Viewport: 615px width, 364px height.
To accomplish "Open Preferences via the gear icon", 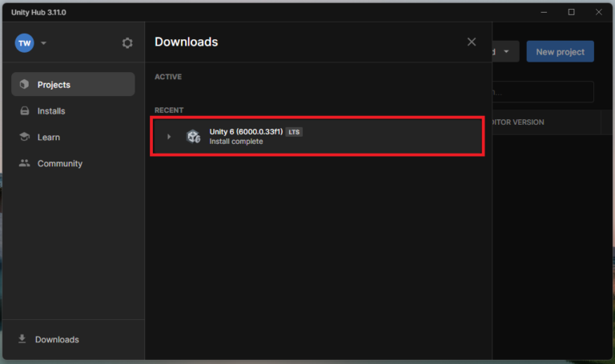I will click(x=127, y=43).
